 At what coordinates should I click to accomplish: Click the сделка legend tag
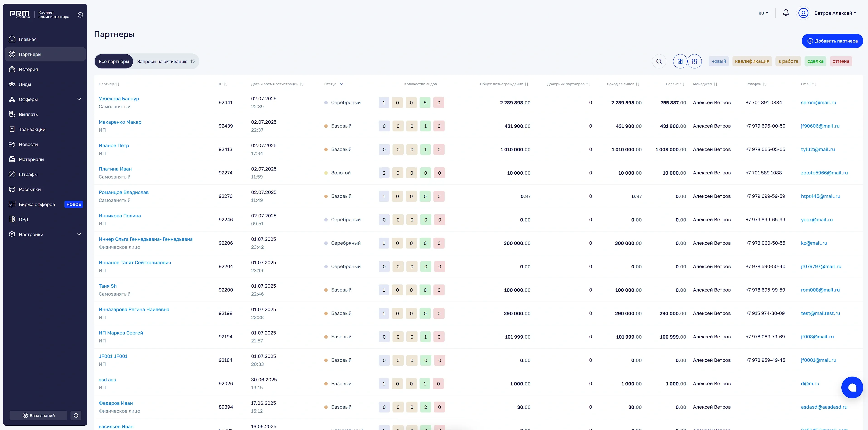tap(815, 61)
